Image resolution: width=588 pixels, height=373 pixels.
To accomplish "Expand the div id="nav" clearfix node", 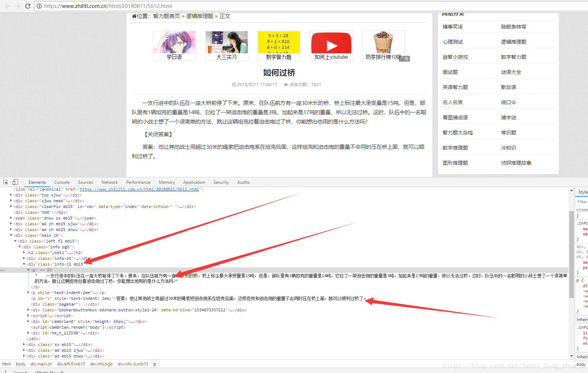I will 11,207.
